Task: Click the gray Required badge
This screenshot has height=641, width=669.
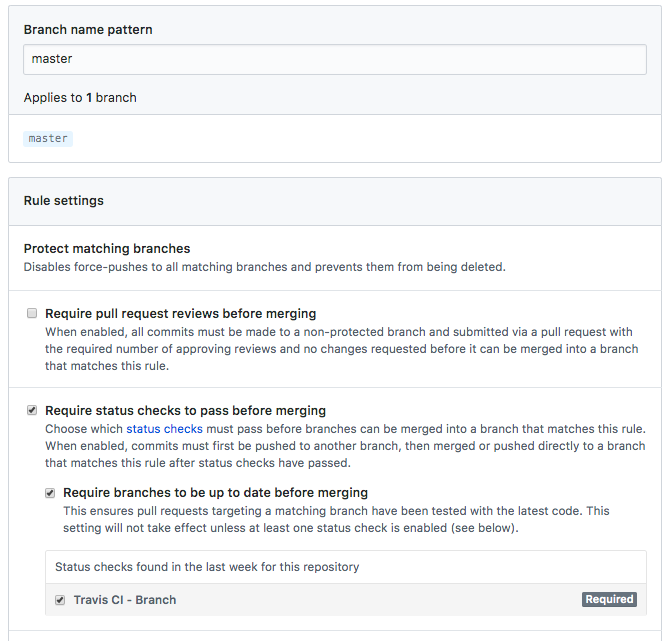Action: pyautogui.click(x=609, y=600)
